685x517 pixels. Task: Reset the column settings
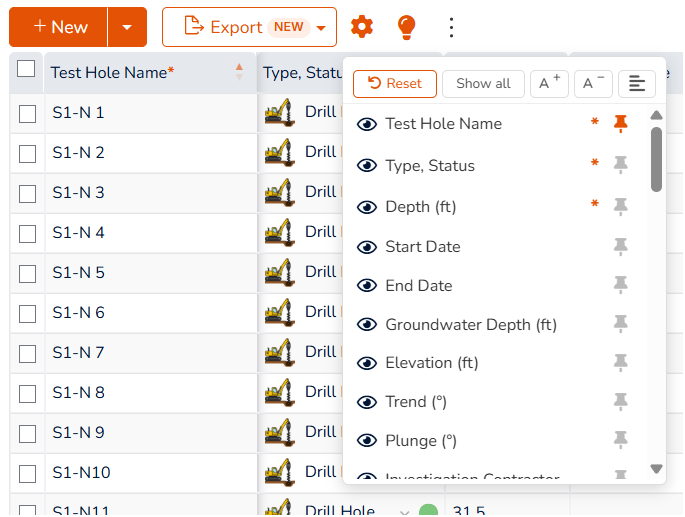pos(395,83)
